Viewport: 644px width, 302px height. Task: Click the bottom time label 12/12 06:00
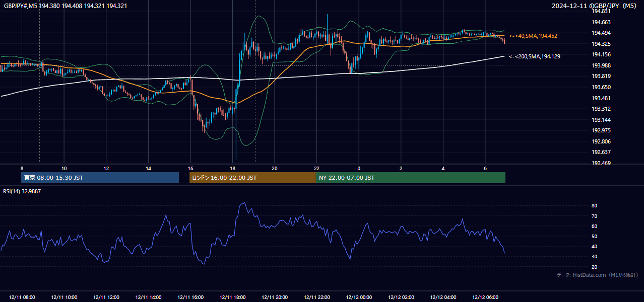(485, 297)
